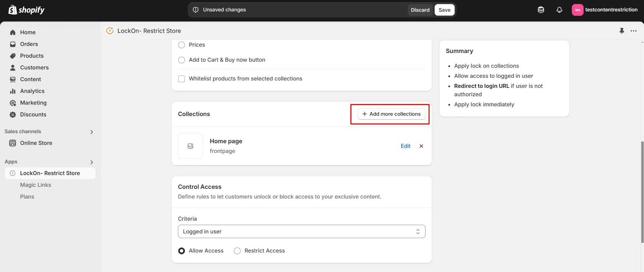Check Whitelist products from selected collections
This screenshot has width=644, height=272.
(182, 79)
